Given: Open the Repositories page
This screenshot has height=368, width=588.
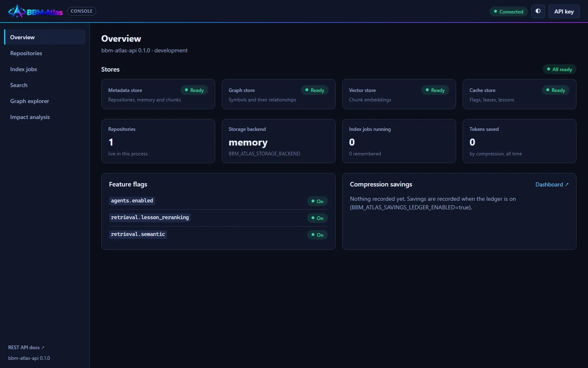Looking at the screenshot, I should pyautogui.click(x=45, y=53).
